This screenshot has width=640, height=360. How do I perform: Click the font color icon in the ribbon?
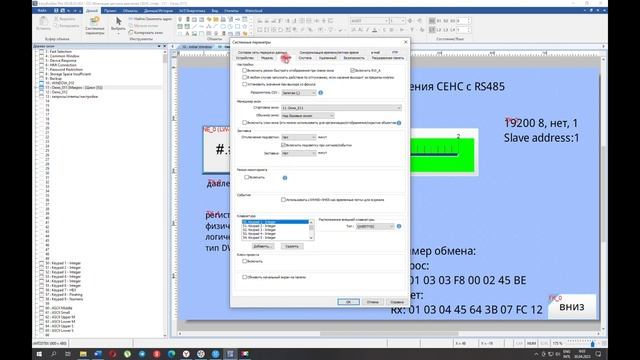coord(375,30)
